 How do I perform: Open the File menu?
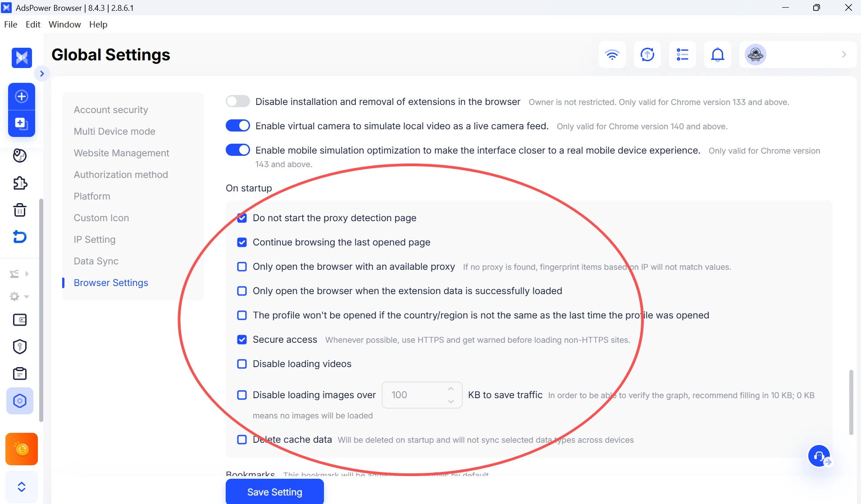coord(11,24)
